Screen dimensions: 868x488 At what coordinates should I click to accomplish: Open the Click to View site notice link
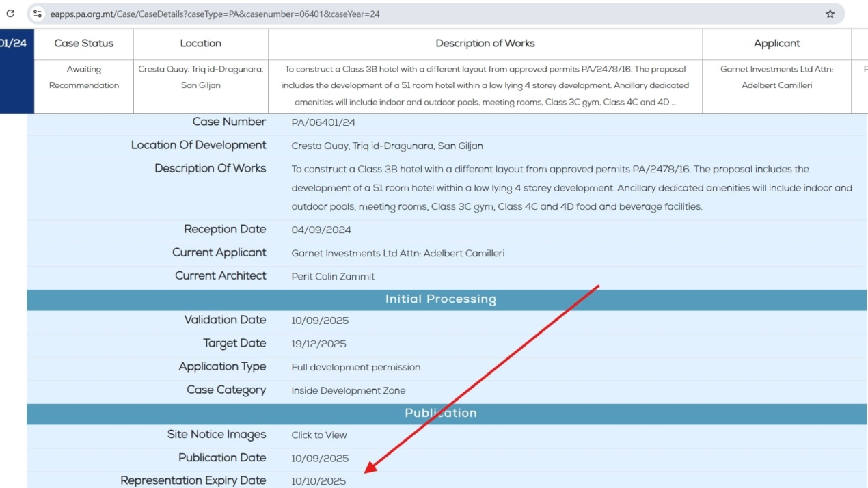pos(319,435)
